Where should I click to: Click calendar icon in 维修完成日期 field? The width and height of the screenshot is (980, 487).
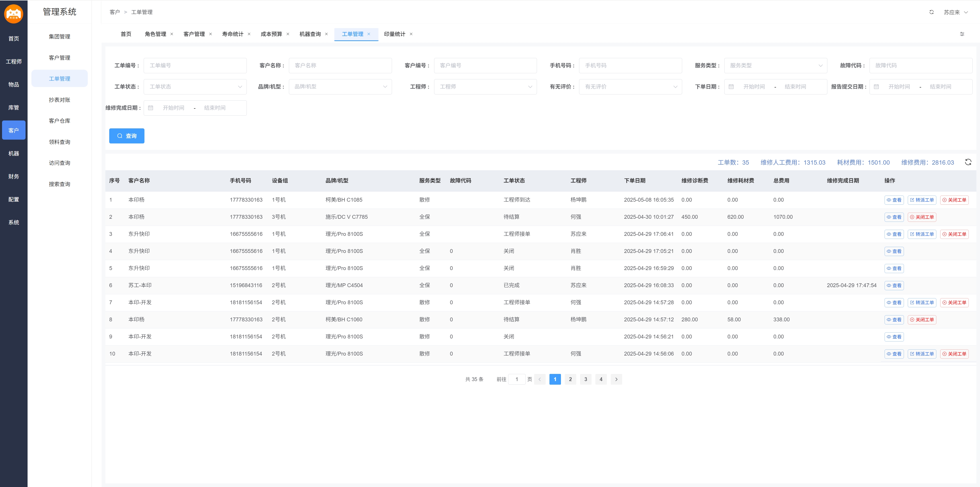[x=151, y=108]
